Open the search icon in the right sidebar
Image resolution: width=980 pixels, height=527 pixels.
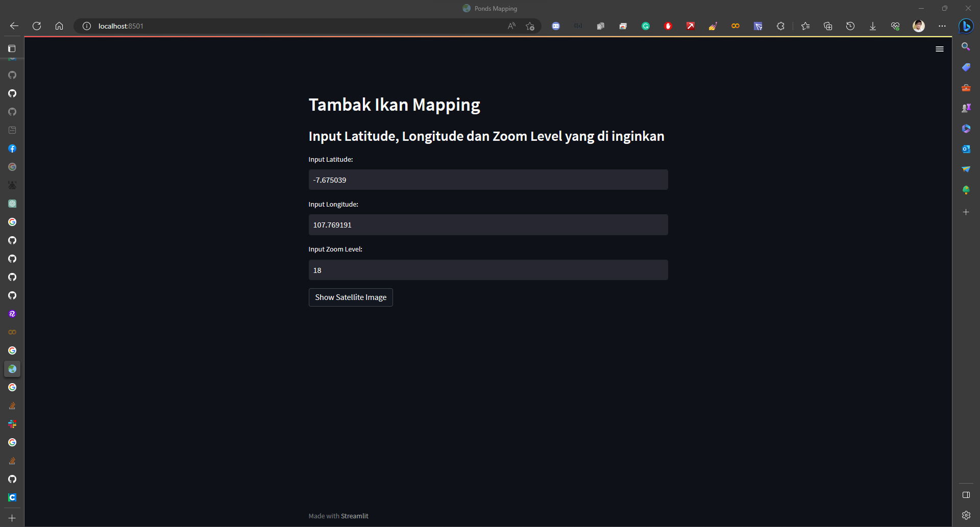pyautogui.click(x=966, y=46)
